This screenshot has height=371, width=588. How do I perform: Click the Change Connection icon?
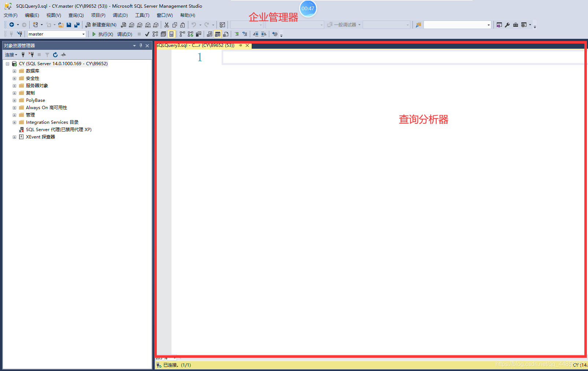(x=19, y=34)
